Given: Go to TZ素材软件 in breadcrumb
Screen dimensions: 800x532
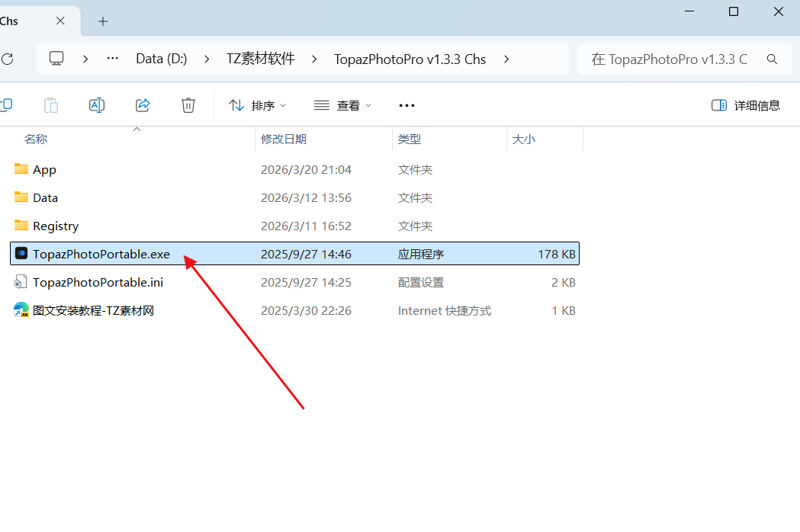Looking at the screenshot, I should pos(261,59).
